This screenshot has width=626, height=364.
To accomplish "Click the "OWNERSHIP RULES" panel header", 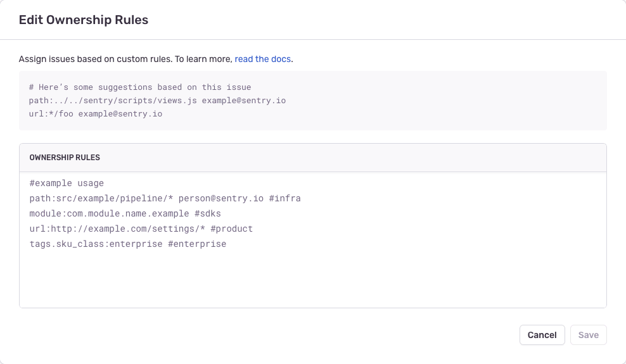I will (x=65, y=157).
